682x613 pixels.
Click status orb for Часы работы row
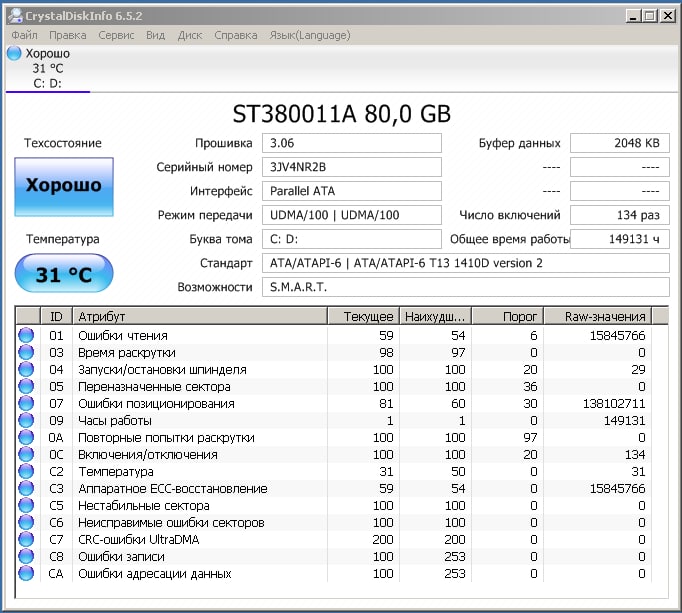[26, 420]
